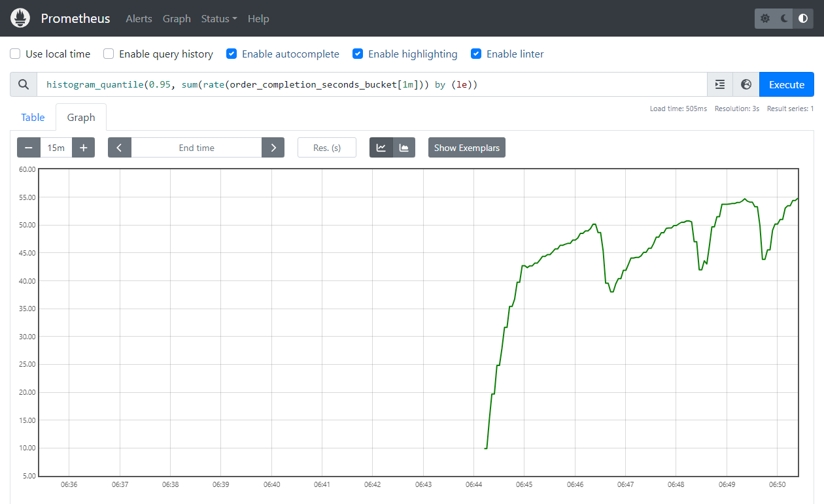Check Enable query history

108,54
